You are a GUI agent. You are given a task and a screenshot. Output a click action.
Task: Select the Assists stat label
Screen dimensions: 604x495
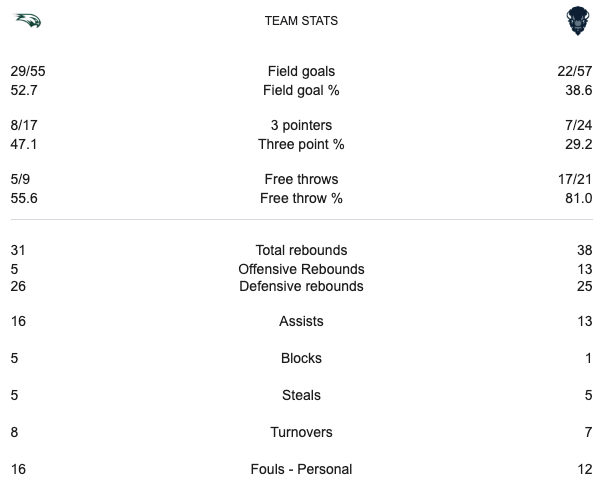(301, 322)
